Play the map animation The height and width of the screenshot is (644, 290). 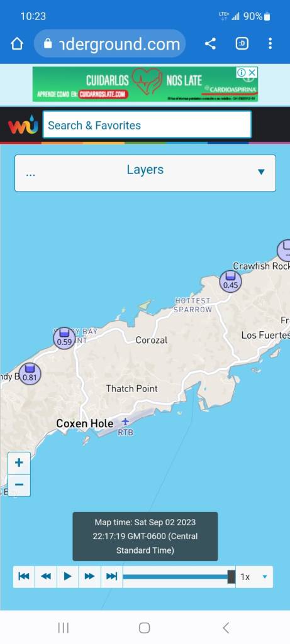pyautogui.click(x=68, y=577)
